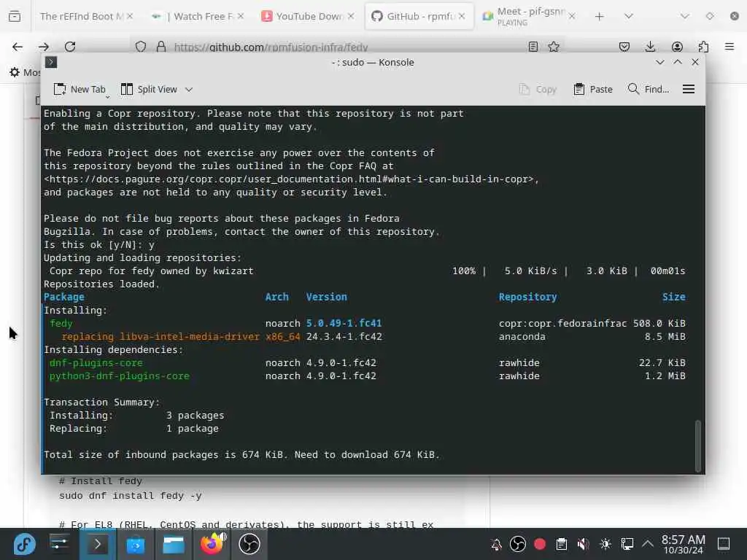
Task: Close the GitHub tab
Action: pyautogui.click(x=462, y=16)
